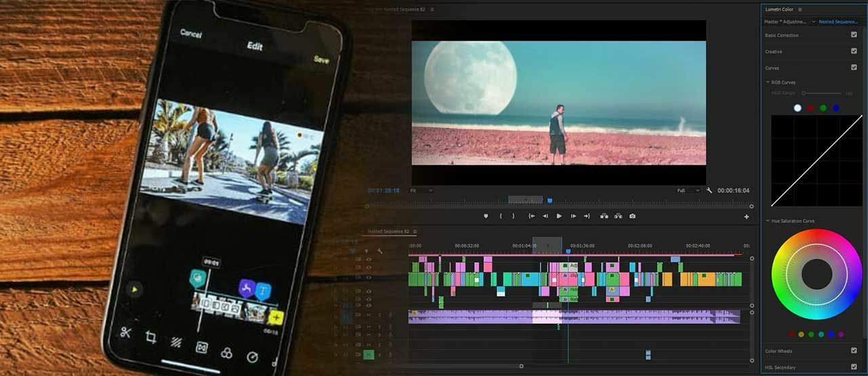868x376 pixels.
Task: Toggle the Color Wheels checkbox
Action: [x=854, y=350]
